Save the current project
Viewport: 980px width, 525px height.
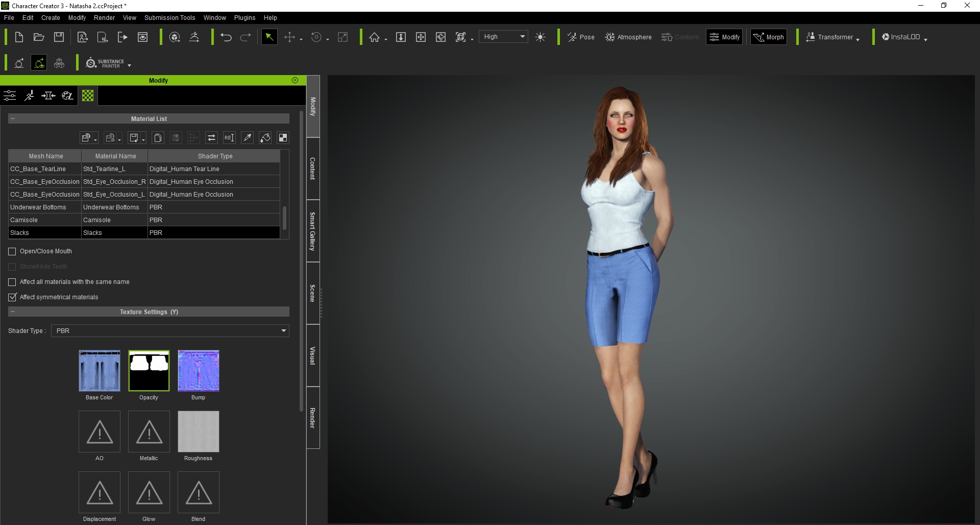[x=59, y=37]
